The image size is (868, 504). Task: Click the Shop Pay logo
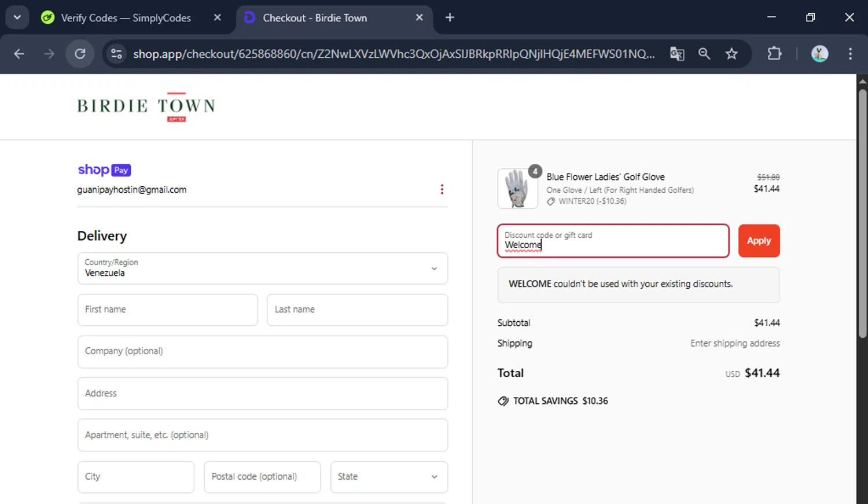coord(104,170)
